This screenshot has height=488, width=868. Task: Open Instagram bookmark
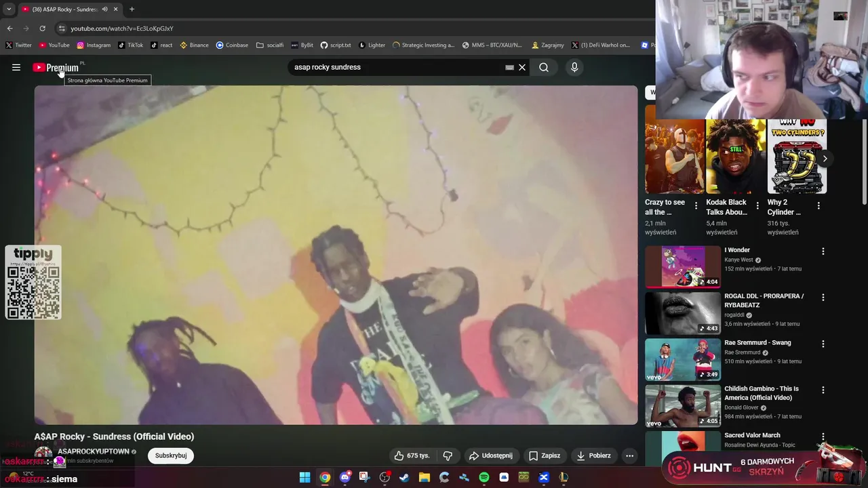pos(94,45)
